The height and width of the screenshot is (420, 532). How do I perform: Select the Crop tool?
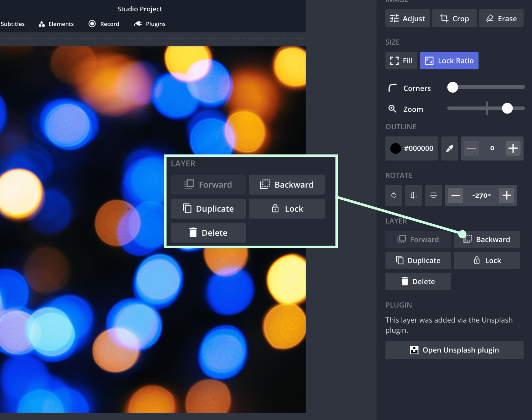(x=454, y=18)
